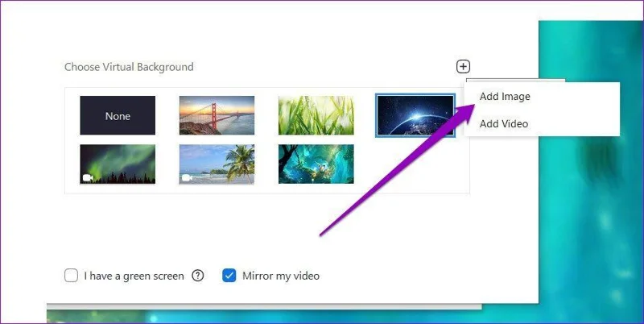Uncheck the Mirror my video checkbox
The image size is (644, 324).
coord(229,276)
